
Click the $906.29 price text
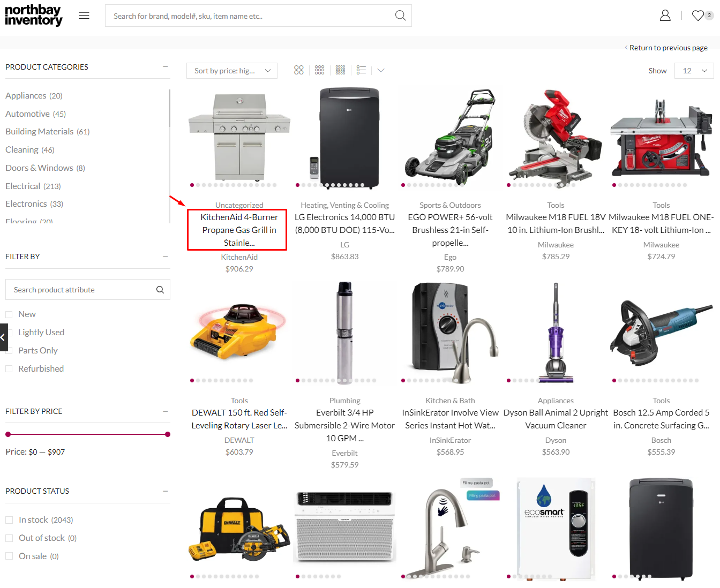click(x=239, y=269)
